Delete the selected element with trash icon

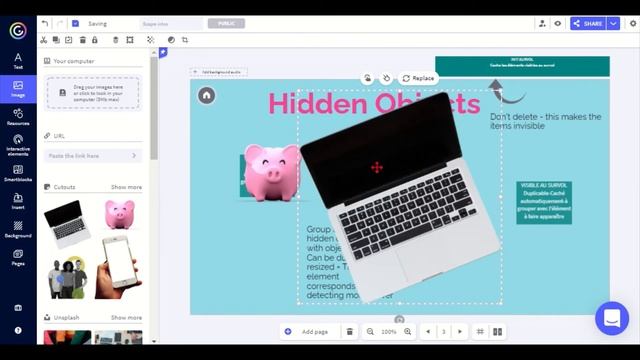[x=82, y=40]
